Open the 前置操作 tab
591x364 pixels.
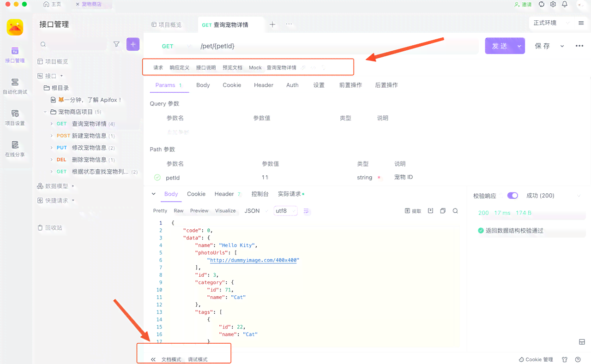pyautogui.click(x=350, y=85)
